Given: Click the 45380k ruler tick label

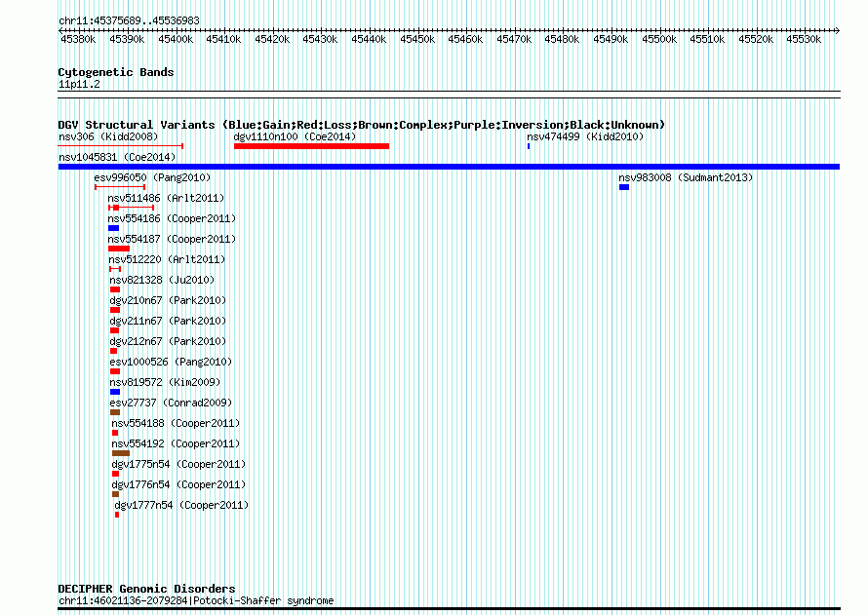Looking at the screenshot, I should pos(78,39).
